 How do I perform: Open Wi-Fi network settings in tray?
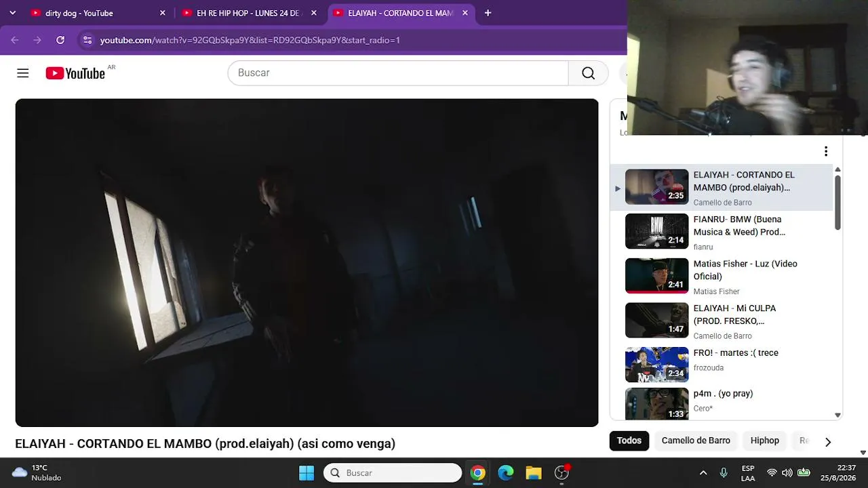coord(772,473)
